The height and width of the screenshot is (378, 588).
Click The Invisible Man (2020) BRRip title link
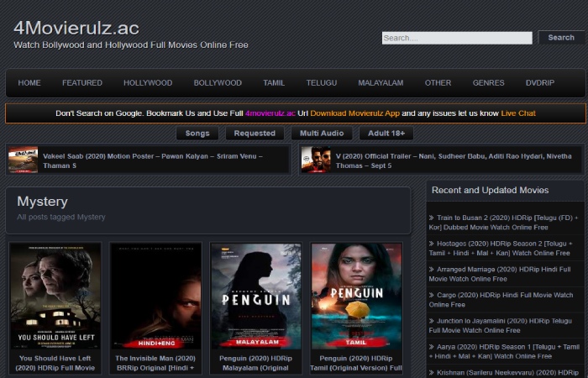pos(155,363)
